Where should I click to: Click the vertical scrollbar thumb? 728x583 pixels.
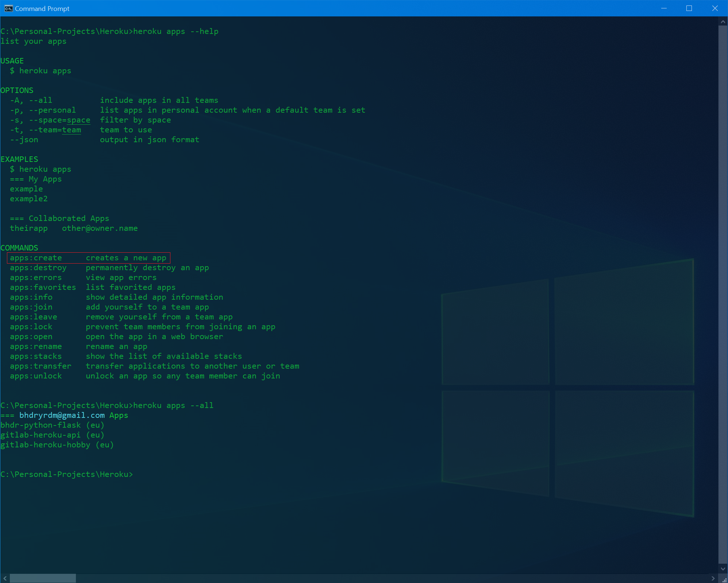[x=723, y=295]
